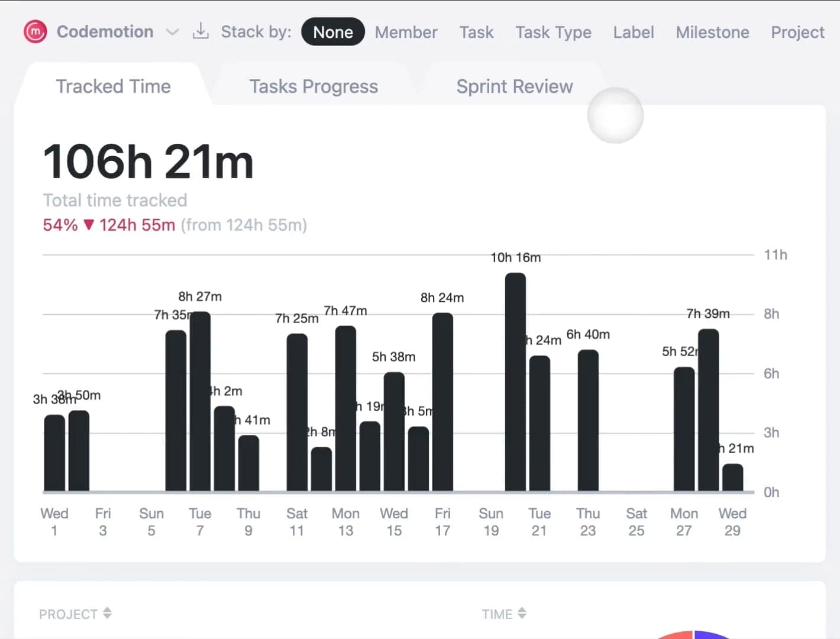Stack the chart by Task
Viewport: 840px width, 639px height.
[476, 32]
